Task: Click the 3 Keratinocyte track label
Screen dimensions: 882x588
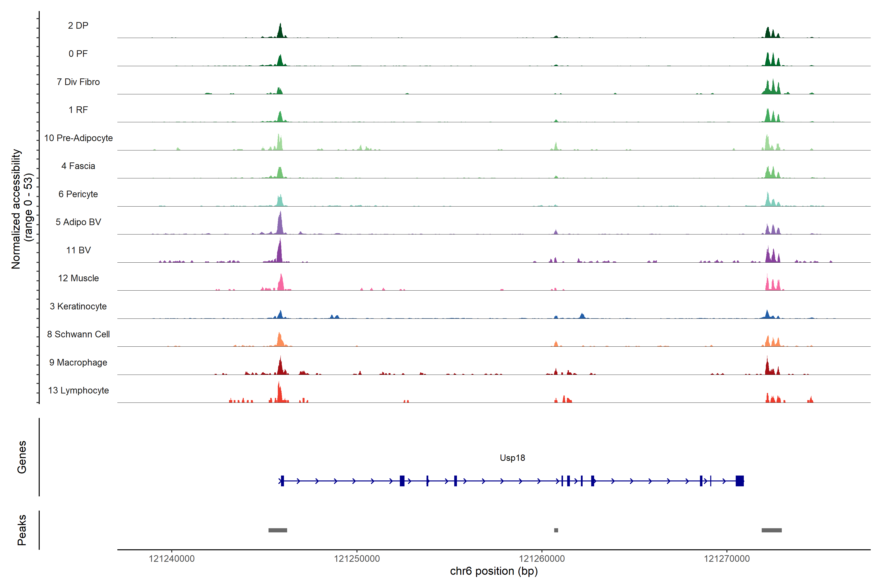Action: pyautogui.click(x=78, y=306)
